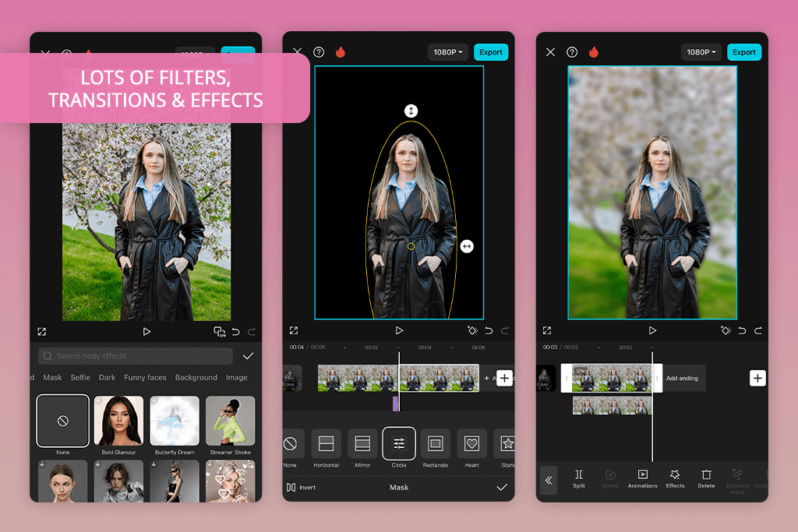Click flame icon in middle phone

(341, 52)
